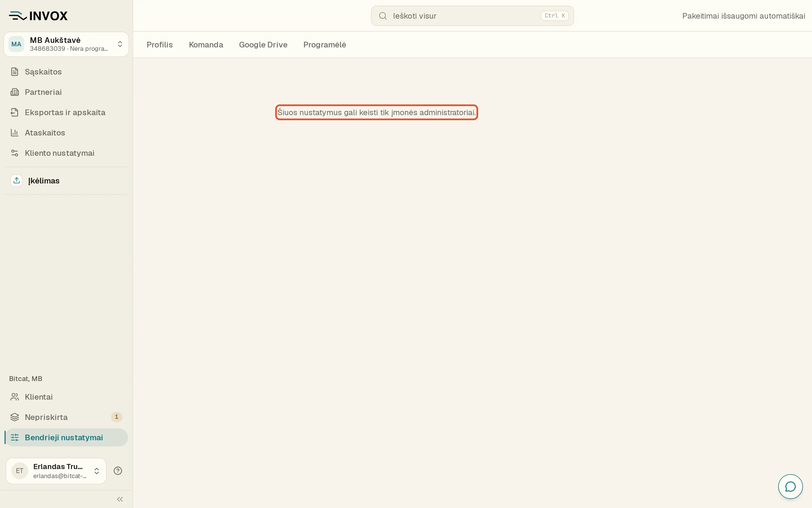This screenshot has width=812, height=508.
Task: Click the administrators-only settings message
Action: coord(376,112)
